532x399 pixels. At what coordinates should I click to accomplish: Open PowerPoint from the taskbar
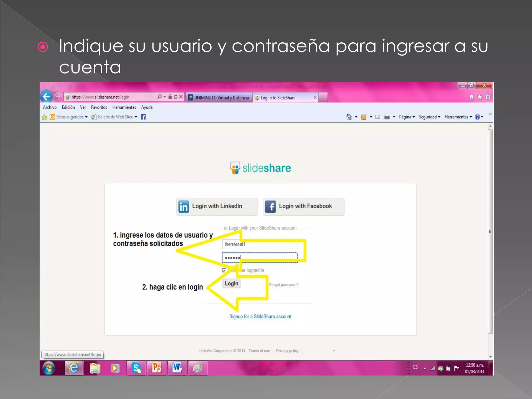pos(157,368)
